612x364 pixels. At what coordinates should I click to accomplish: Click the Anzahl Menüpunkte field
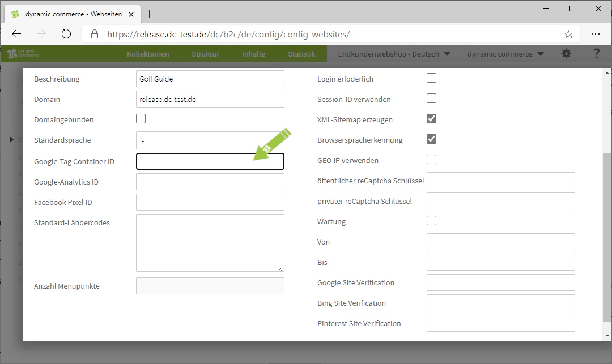pos(210,286)
